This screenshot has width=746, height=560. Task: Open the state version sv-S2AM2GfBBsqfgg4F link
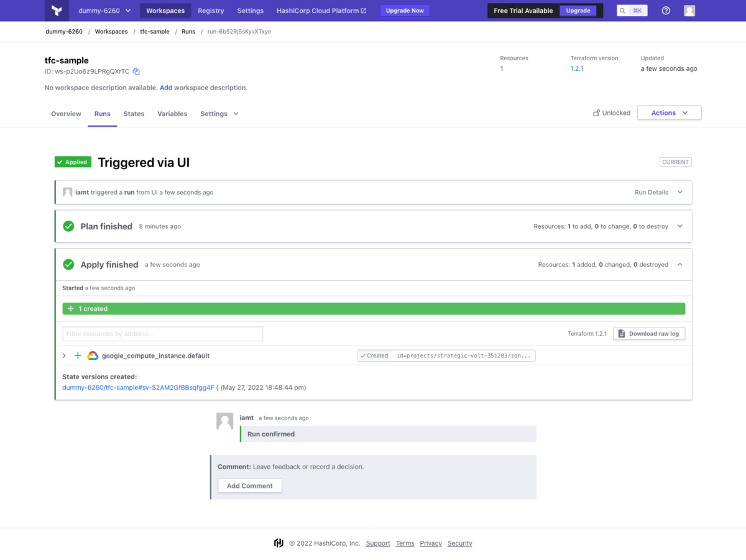(140, 387)
